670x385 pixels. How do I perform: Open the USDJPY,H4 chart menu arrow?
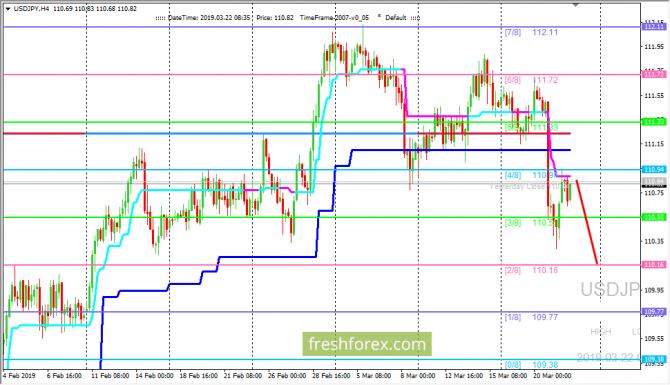click(7, 9)
